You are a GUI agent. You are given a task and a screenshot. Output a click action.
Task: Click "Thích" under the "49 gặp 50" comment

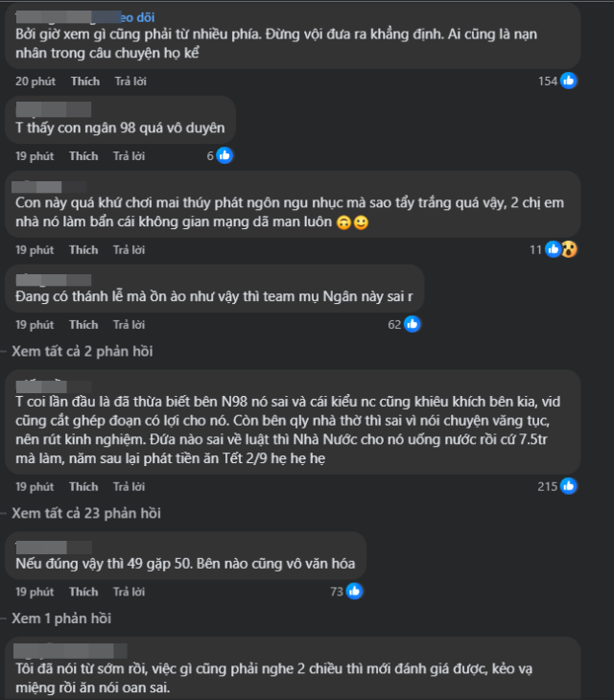point(83,592)
